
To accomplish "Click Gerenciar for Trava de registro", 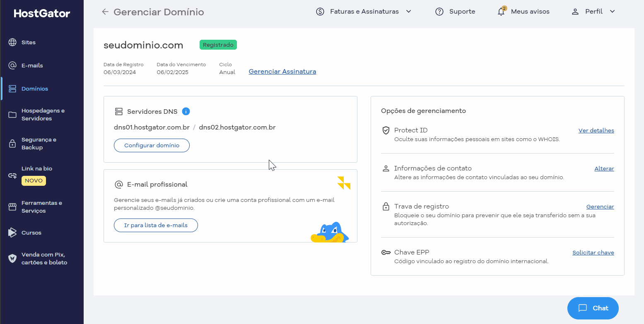I will coord(600,206).
